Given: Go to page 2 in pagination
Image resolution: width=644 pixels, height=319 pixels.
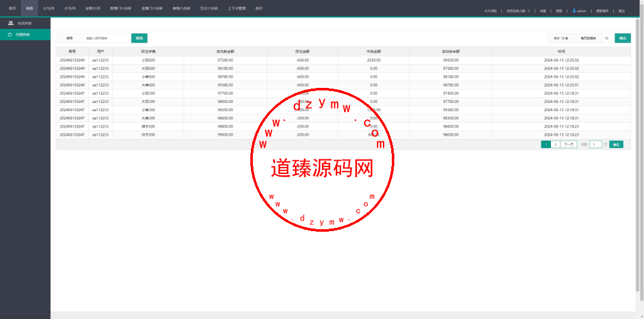Looking at the screenshot, I should point(556,144).
